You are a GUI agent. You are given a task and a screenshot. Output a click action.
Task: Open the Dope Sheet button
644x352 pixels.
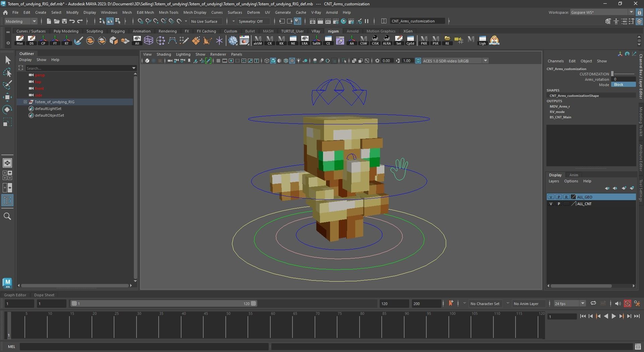click(44, 295)
